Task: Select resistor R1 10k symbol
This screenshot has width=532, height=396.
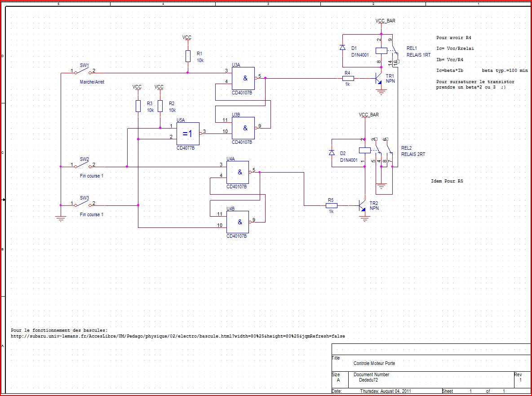Action: [188, 56]
